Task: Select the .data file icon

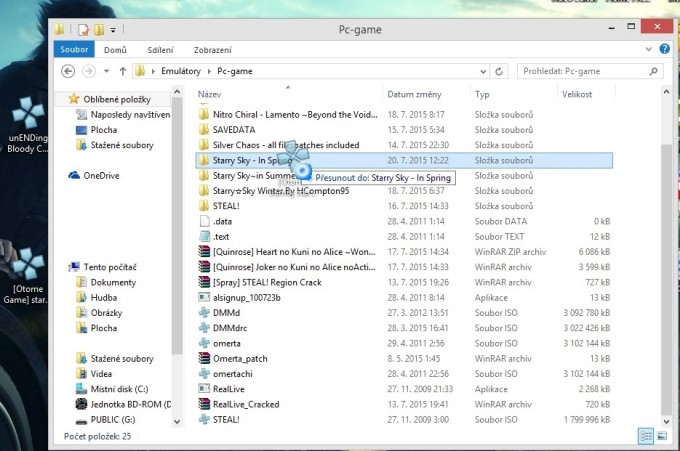Action: click(204, 221)
